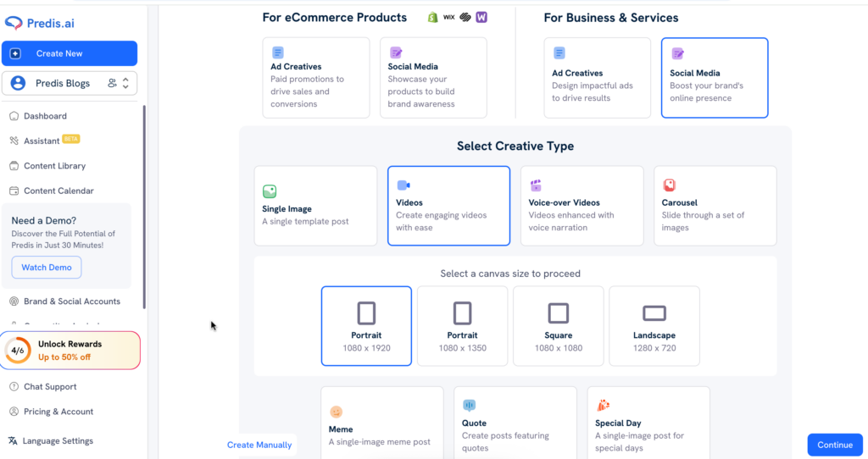Click the Shopify icon beside eCommerce Products
This screenshot has height=459, width=868.
[x=432, y=17]
